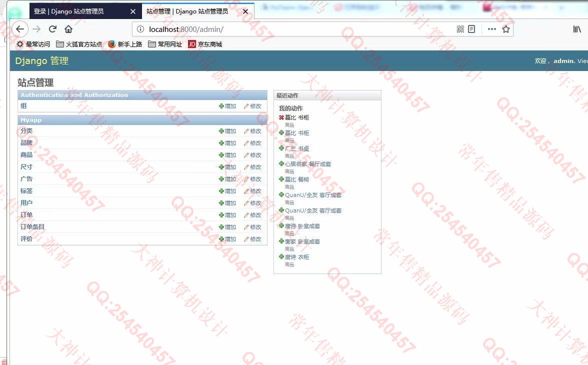588x365 pixels.
Task: Open the 组 model list
Action: click(x=23, y=106)
